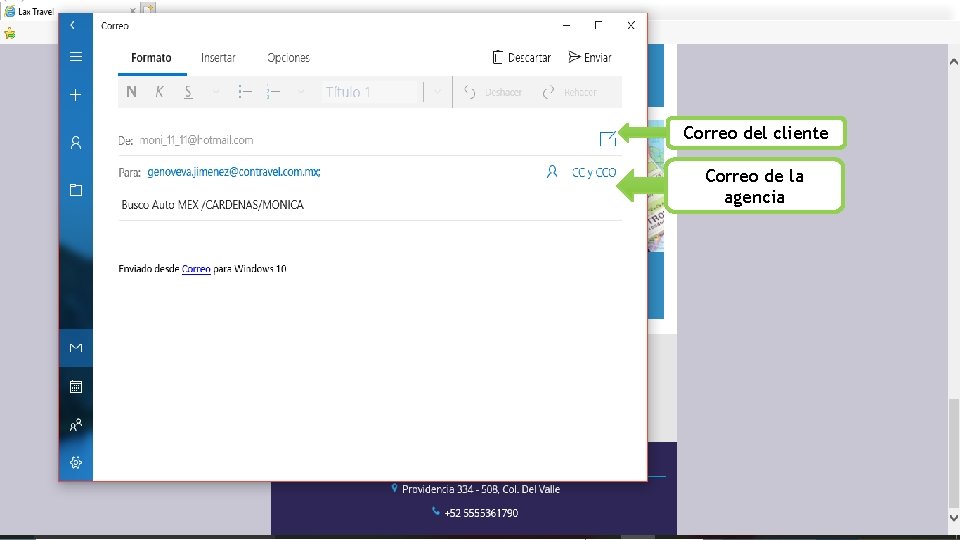Switch to the Mail icon in sidebar
Image resolution: width=960 pixels, height=540 pixels.
pos(76,348)
